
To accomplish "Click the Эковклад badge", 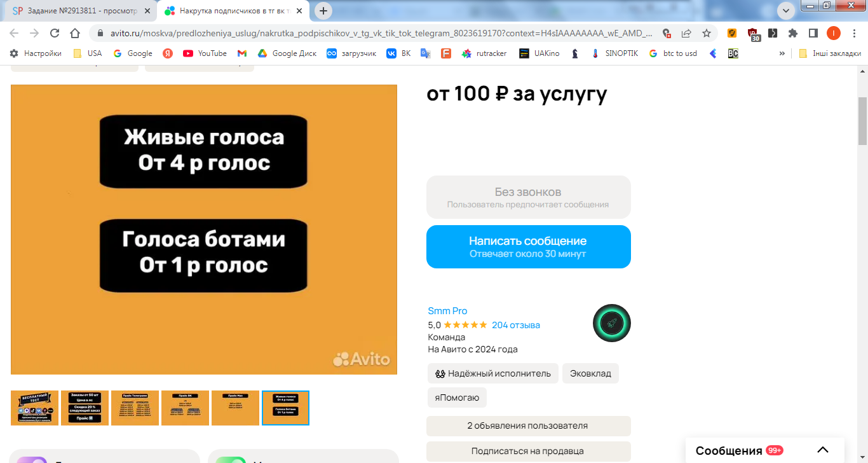I will pyautogui.click(x=590, y=373).
